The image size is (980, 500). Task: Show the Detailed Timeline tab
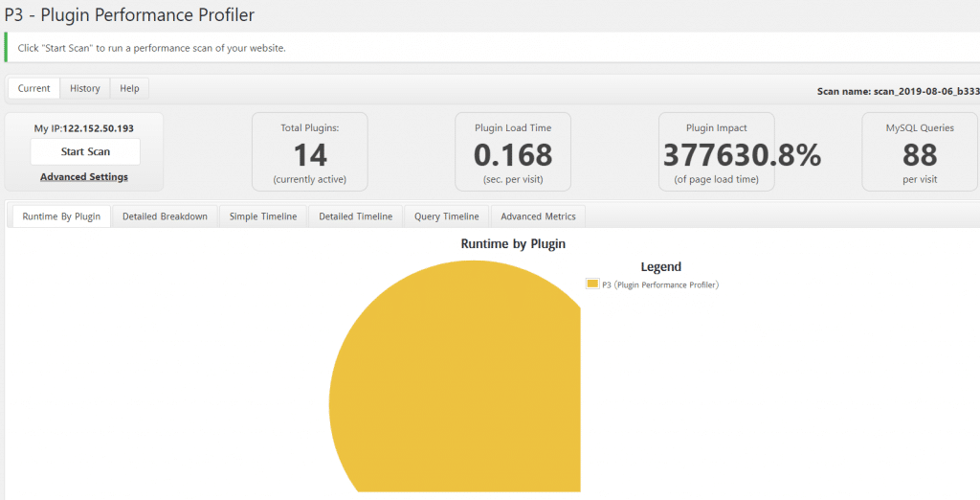tap(355, 216)
